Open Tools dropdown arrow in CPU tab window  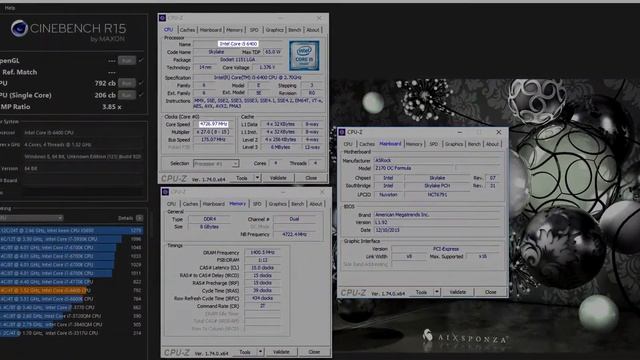[258, 178]
